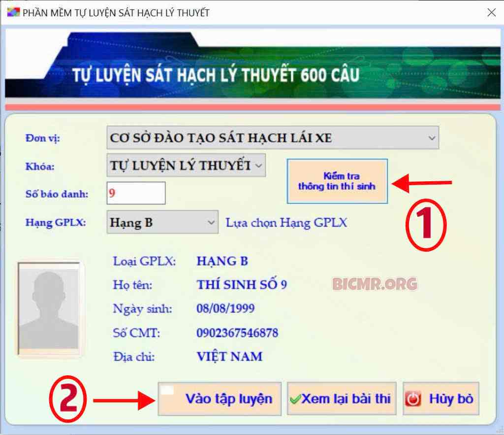Click the address value VIỆT NAM
Viewport: 504px width, 435px height.
229,357
